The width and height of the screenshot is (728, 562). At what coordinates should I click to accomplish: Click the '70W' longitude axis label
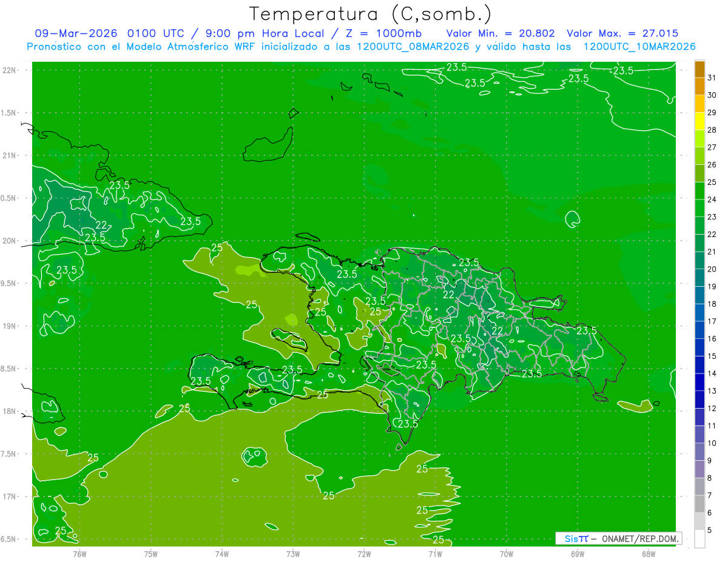[507, 554]
